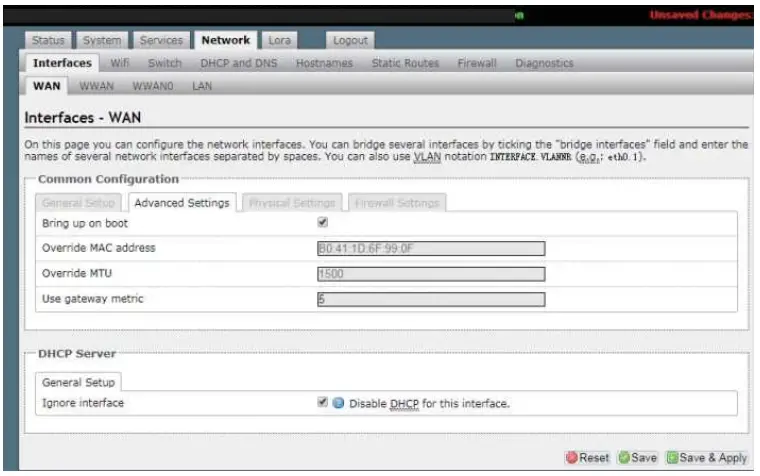
Task: Open Common Configuration General Setup tab
Action: [79, 203]
